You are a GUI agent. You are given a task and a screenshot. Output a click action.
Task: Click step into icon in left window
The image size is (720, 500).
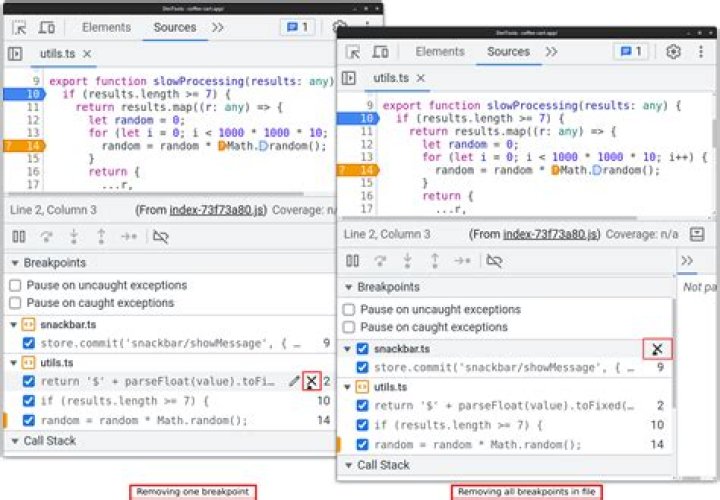click(x=74, y=237)
